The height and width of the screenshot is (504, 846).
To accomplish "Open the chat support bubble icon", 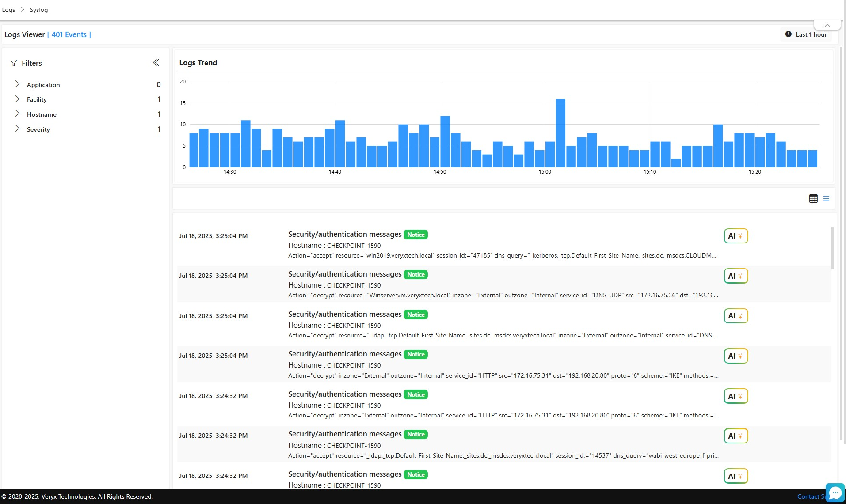I will click(x=835, y=493).
